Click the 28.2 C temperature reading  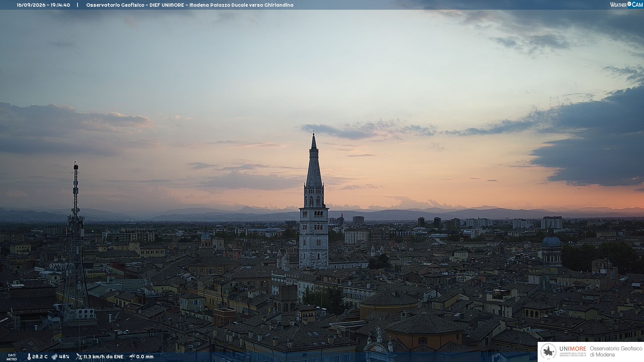(x=40, y=357)
